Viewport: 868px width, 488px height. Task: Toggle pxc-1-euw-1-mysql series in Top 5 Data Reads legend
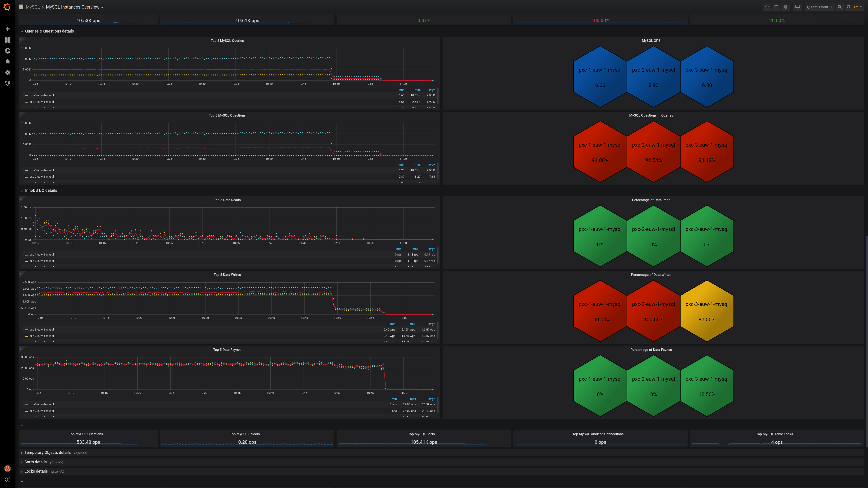click(x=41, y=255)
